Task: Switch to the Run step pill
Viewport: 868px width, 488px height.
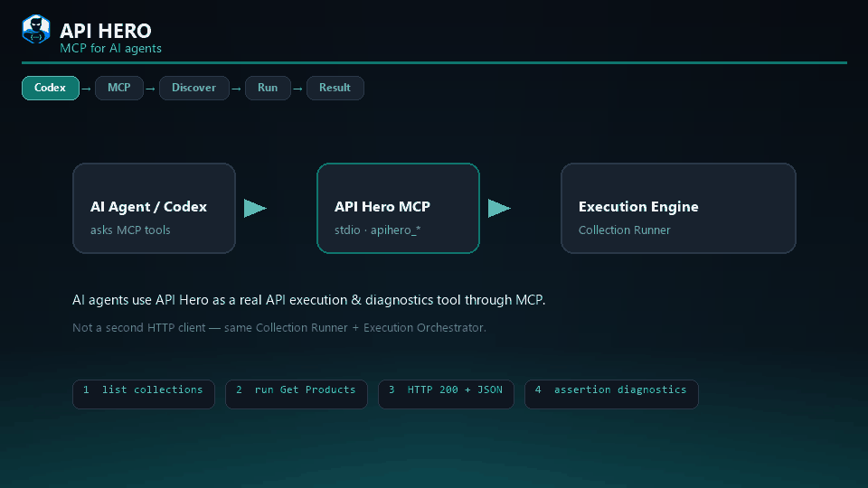Action: [268, 88]
